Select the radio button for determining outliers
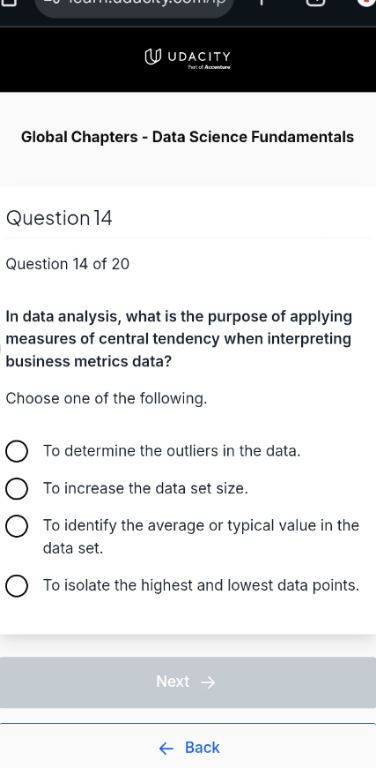Image resolution: width=376 pixels, height=768 pixels. [17, 451]
